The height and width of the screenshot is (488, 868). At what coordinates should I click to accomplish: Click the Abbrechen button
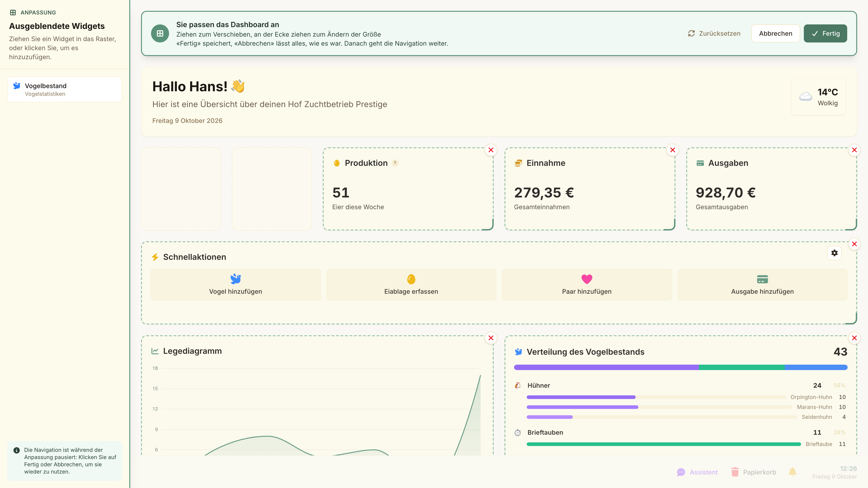pyautogui.click(x=775, y=33)
